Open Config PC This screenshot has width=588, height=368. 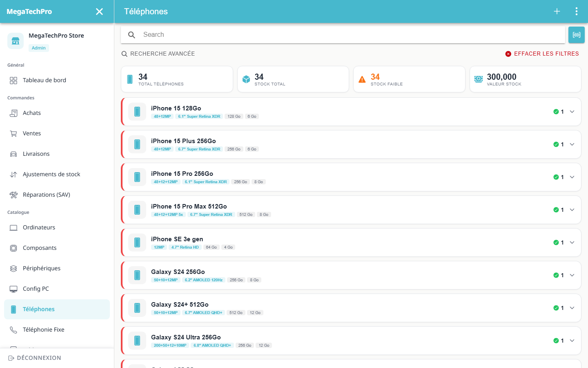point(57,289)
